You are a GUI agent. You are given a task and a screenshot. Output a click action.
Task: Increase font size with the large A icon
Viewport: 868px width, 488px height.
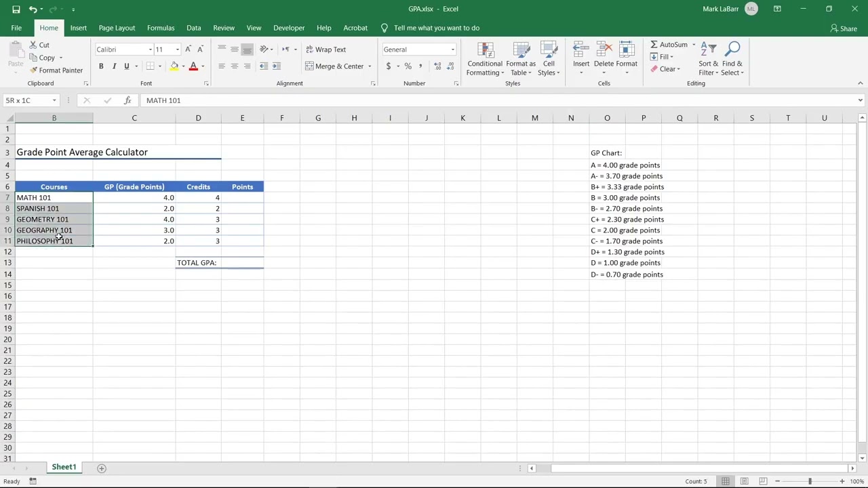pos(188,49)
